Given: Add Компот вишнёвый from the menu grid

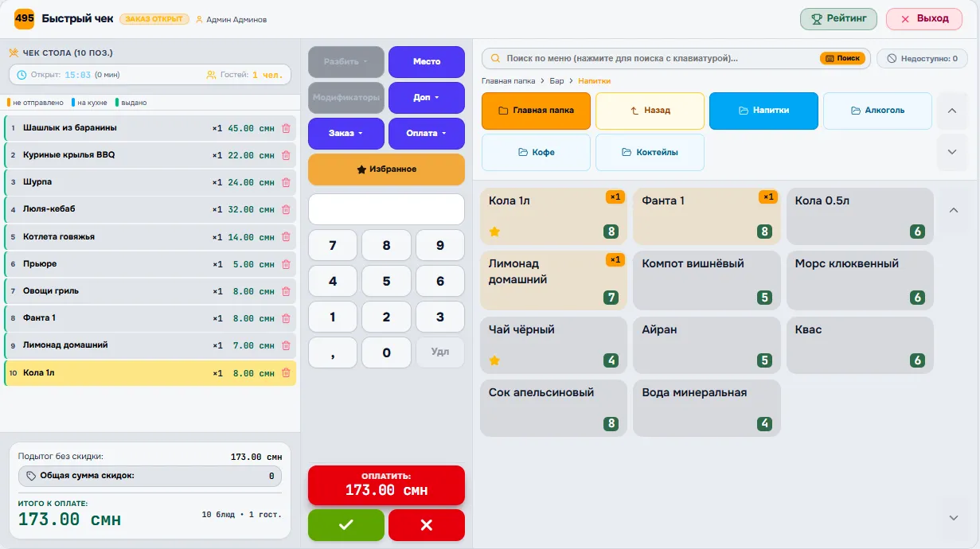Looking at the screenshot, I should (707, 280).
